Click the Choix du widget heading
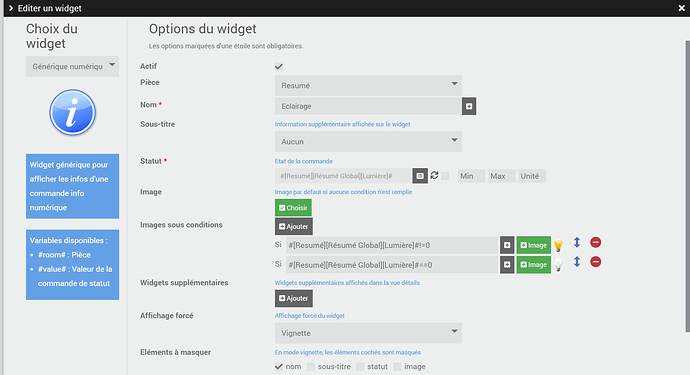Screen dimensions: 690x375 pos(52,36)
